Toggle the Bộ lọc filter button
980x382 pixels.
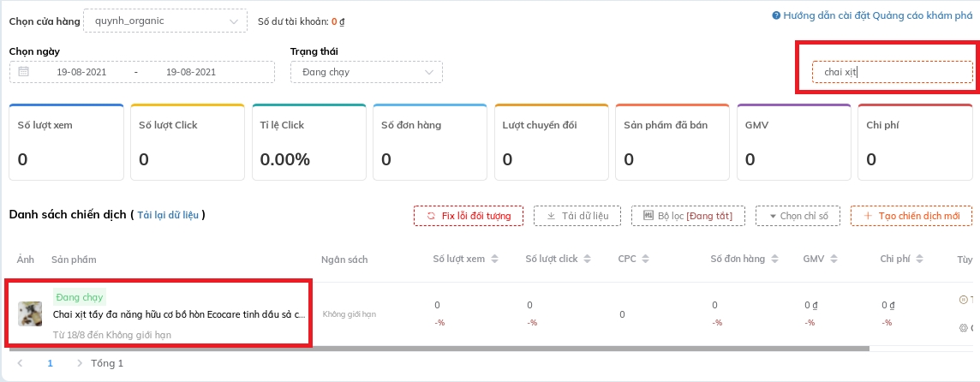[687, 216]
